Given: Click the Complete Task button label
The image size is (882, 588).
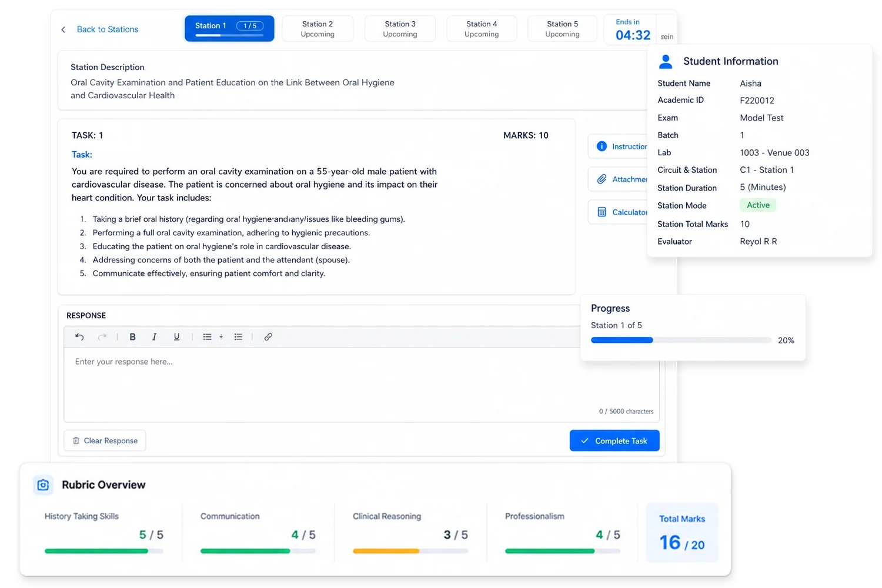Looking at the screenshot, I should pos(621,441).
